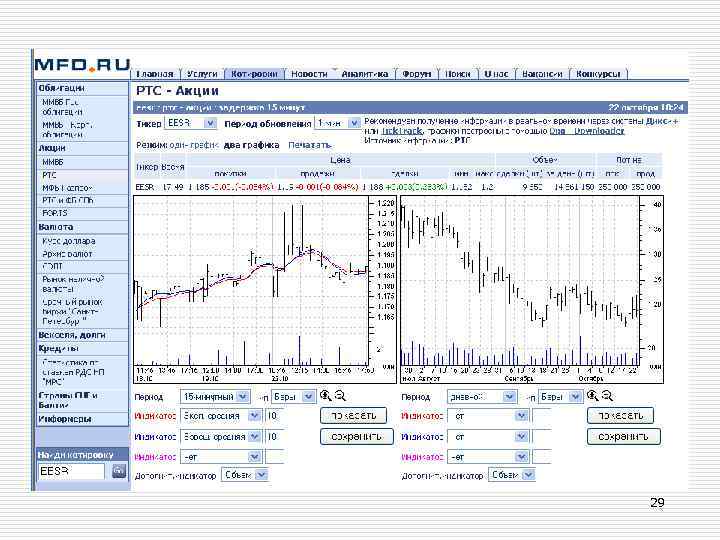
Task: Open the Котировки tab
Action: (x=254, y=74)
